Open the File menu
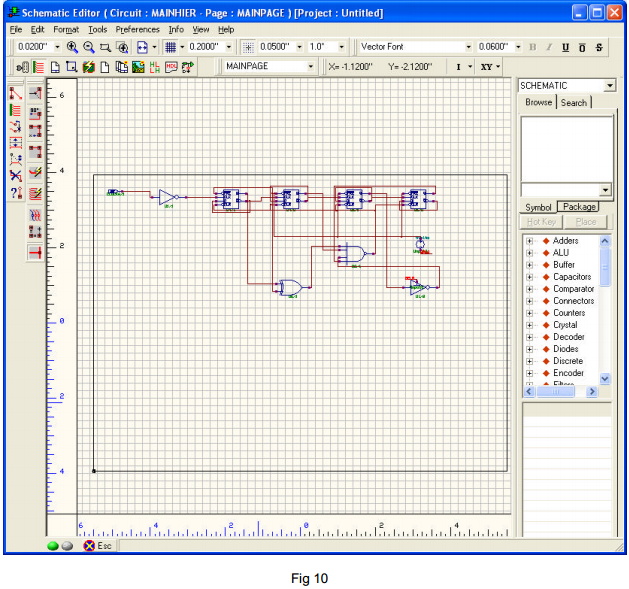 16,30
